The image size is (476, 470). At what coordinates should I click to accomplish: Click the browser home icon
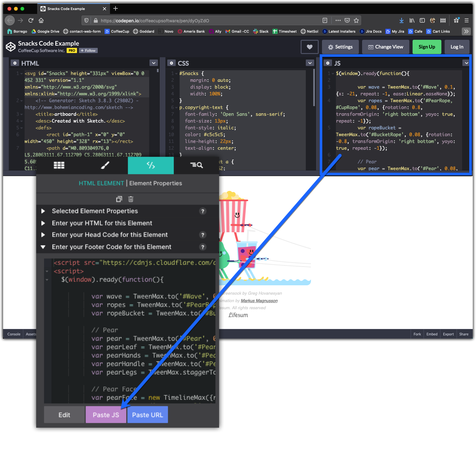[41, 20]
